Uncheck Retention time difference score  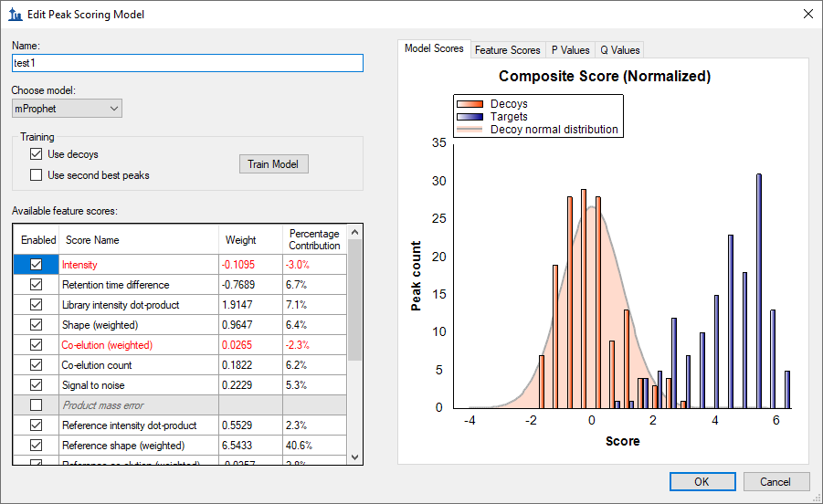coord(37,284)
